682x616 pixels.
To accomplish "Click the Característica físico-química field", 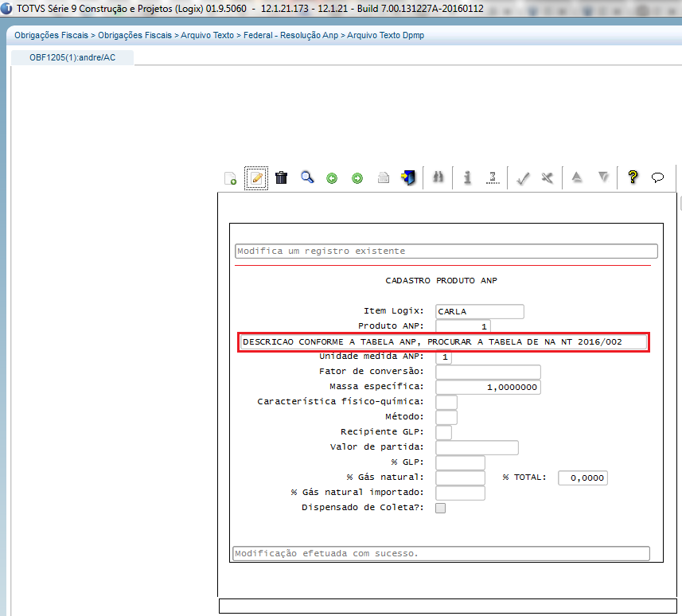I will [446, 402].
